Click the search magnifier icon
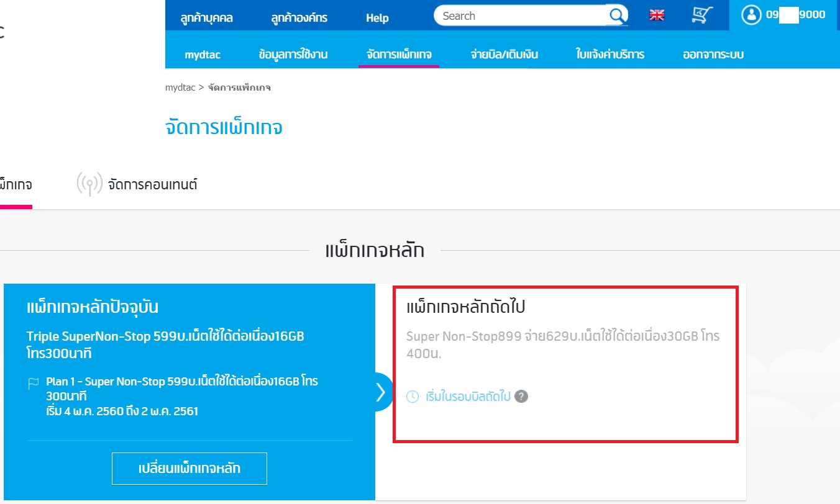Screen dimensions: 840x504 click(618, 16)
